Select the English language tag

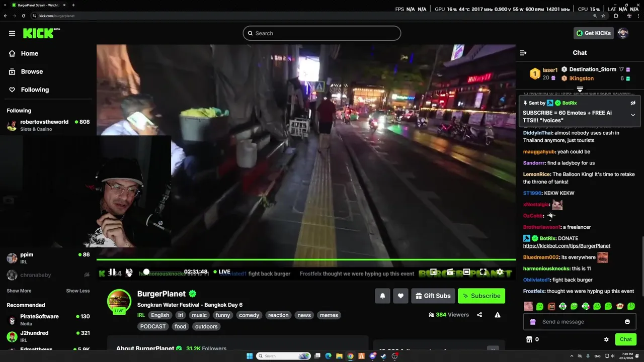coord(160,315)
